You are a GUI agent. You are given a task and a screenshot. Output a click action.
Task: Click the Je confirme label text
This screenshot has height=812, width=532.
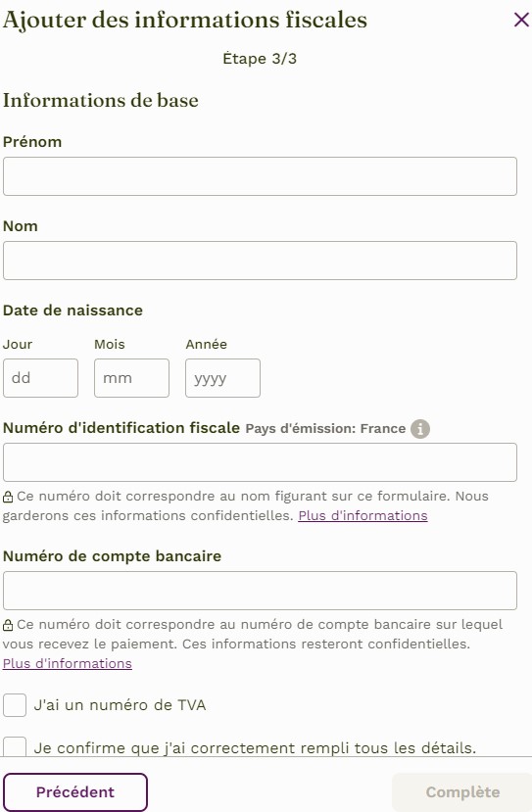pos(255,748)
